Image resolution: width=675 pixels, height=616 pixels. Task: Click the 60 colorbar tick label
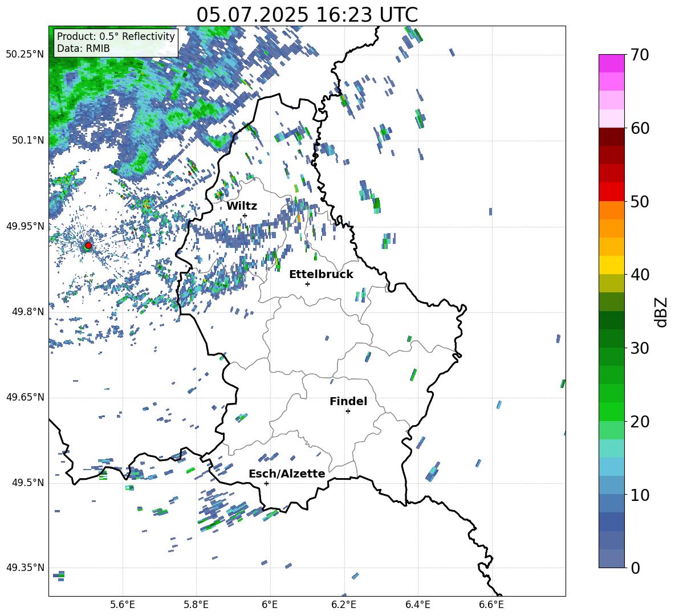[640, 128]
